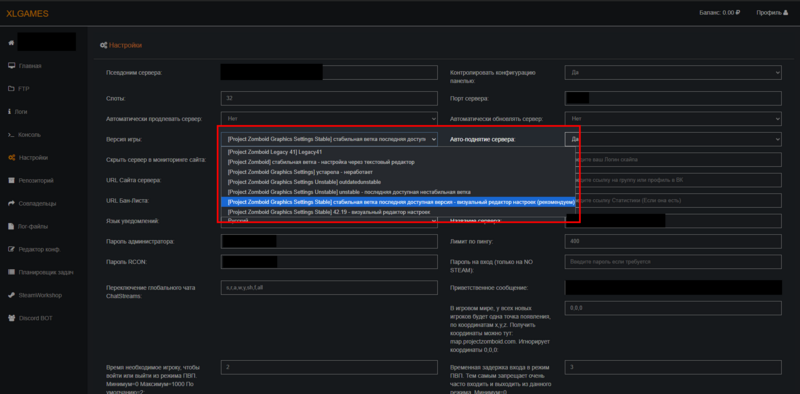800x394 pixels.
Task: Click PVP delay field with 3
Action: coord(673,367)
